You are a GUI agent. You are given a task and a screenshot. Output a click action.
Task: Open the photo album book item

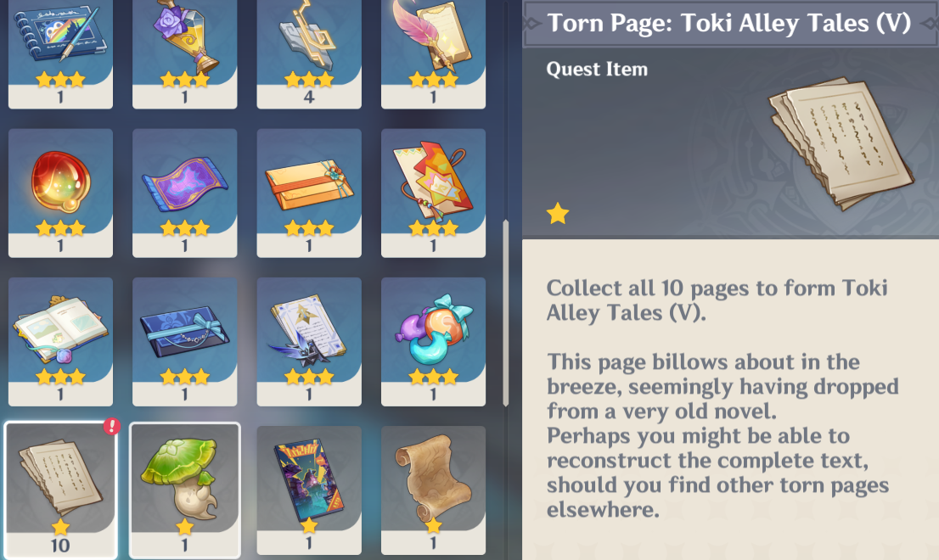point(60,342)
